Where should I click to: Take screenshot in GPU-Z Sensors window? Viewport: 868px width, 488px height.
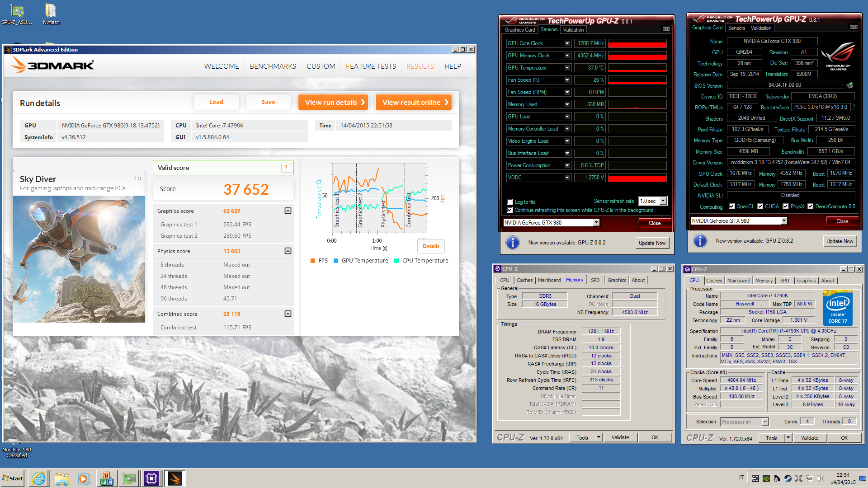[x=666, y=29]
